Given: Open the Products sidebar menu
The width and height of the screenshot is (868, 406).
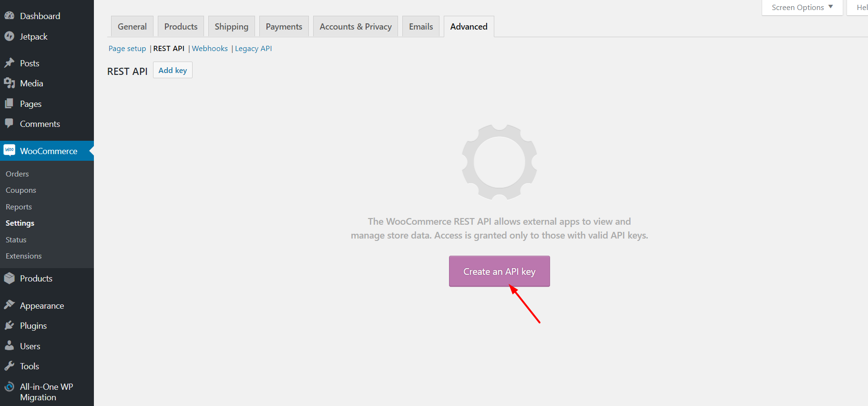Looking at the screenshot, I should click(36, 278).
